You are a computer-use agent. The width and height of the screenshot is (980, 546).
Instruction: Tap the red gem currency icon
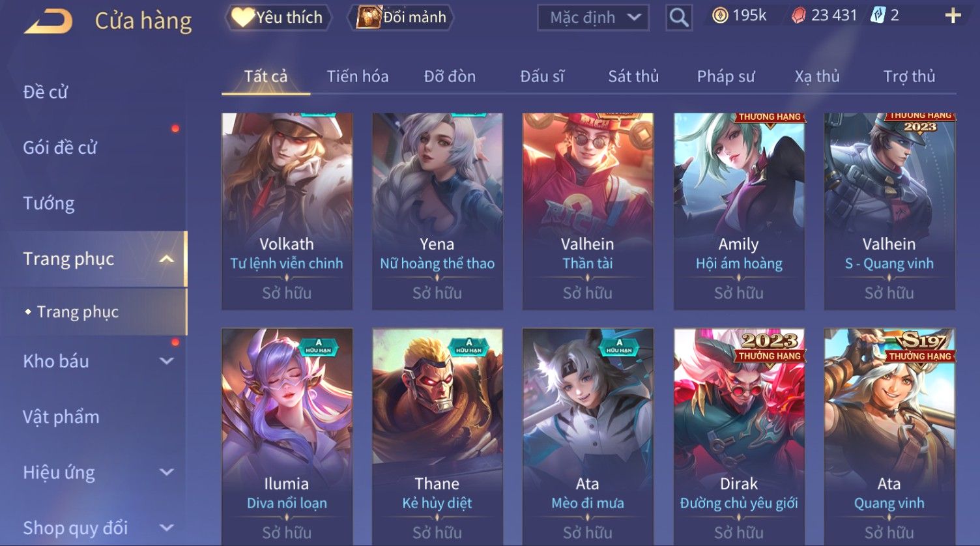[798, 16]
